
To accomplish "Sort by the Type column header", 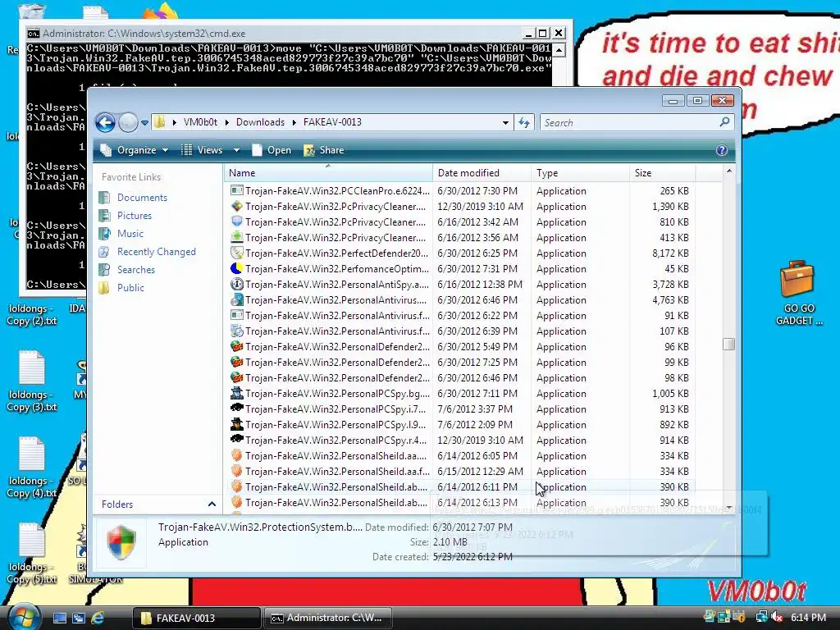I will [580, 173].
